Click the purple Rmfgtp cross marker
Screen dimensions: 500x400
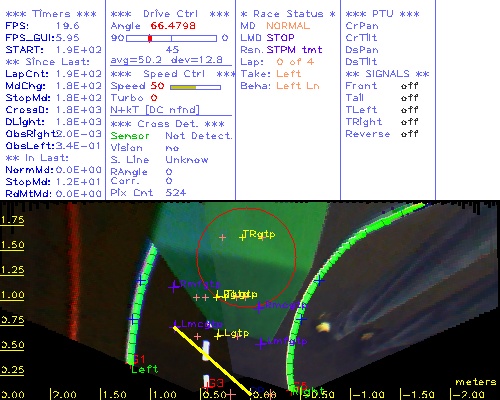(x=173, y=286)
